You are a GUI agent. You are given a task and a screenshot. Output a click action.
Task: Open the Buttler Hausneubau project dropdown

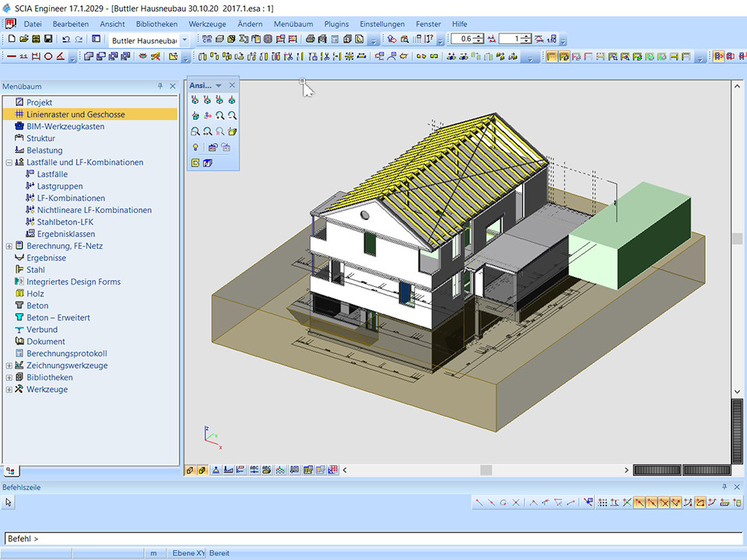pyautogui.click(x=184, y=39)
